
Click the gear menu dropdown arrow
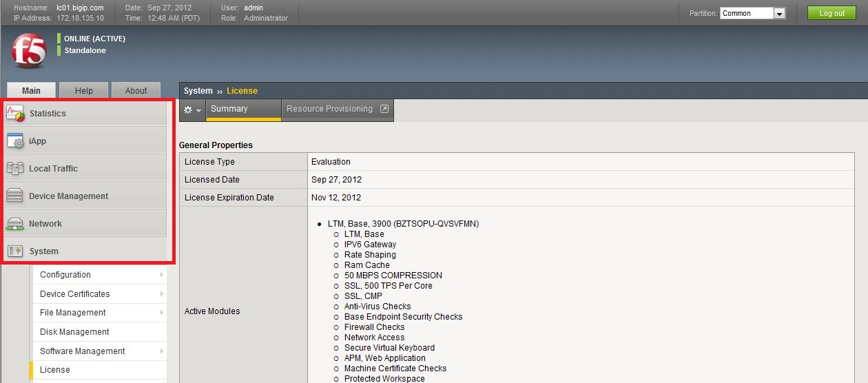click(x=199, y=111)
